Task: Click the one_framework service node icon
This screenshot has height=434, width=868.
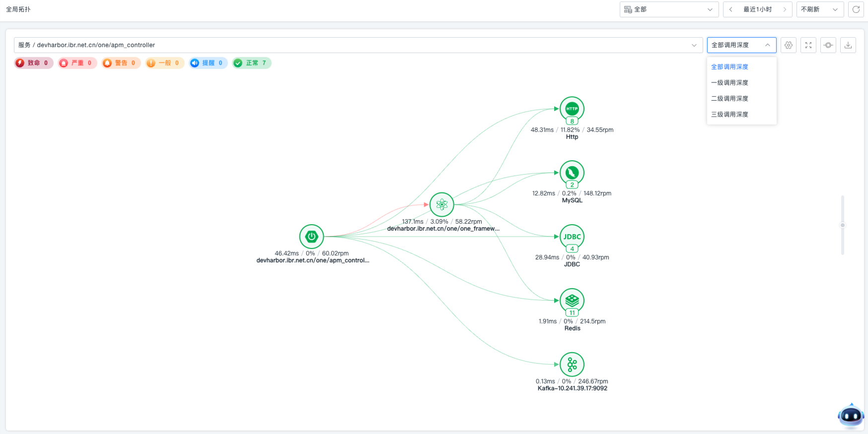Action: [441, 204]
